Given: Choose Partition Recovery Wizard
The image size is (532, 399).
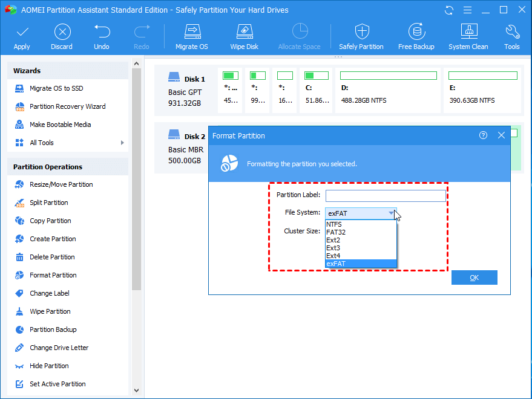Looking at the screenshot, I should pos(67,106).
